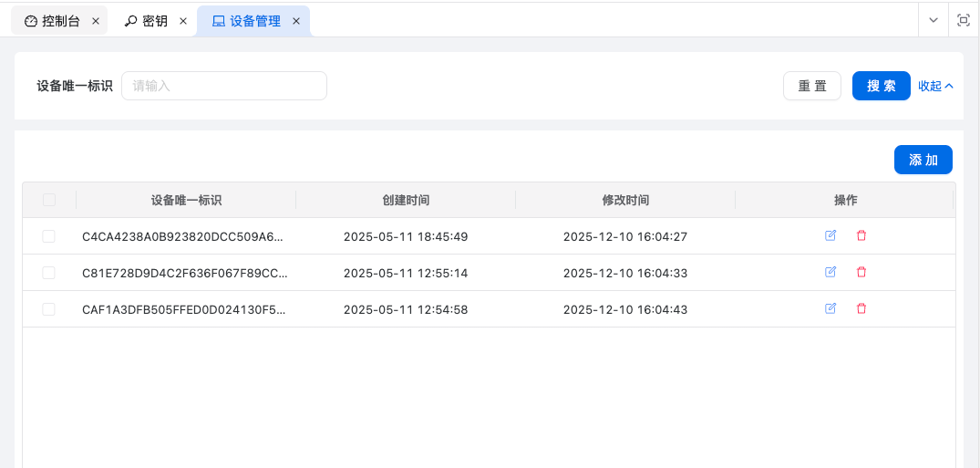This screenshot has width=980, height=468.
Task: Click delete icon for device C4CA4238A0B923820DCC509A6
Action: [861, 235]
